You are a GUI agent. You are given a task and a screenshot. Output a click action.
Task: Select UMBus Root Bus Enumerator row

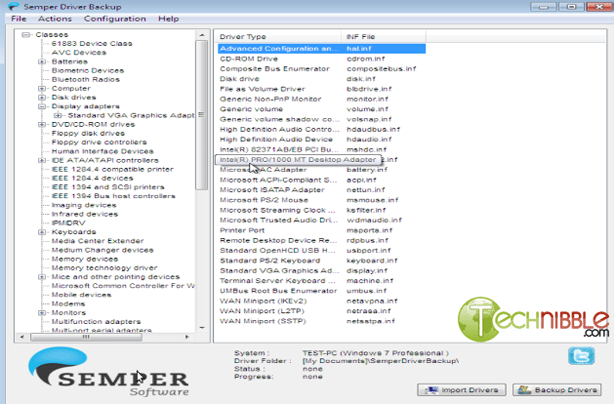pos(322,291)
